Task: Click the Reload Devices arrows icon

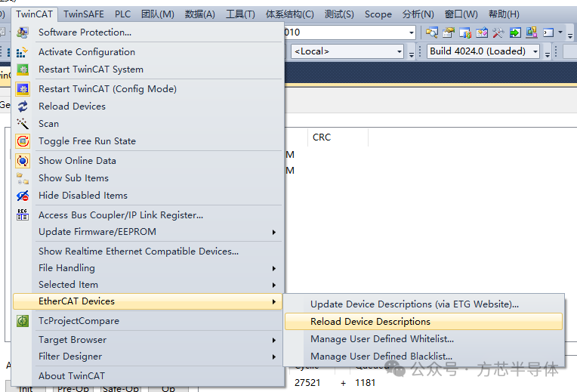Action: coord(23,106)
